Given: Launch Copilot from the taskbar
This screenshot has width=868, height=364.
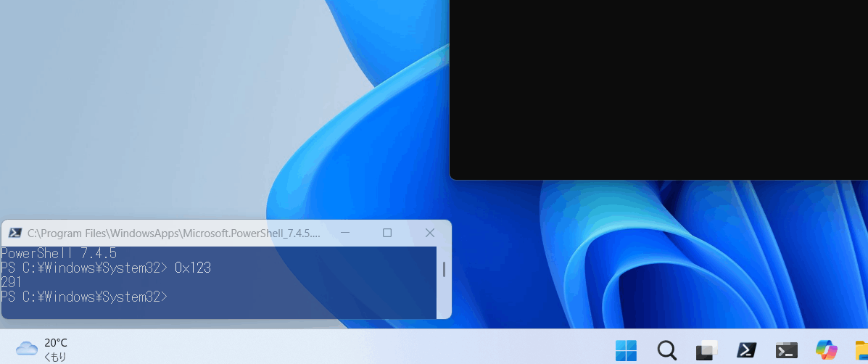Looking at the screenshot, I should pos(827,350).
